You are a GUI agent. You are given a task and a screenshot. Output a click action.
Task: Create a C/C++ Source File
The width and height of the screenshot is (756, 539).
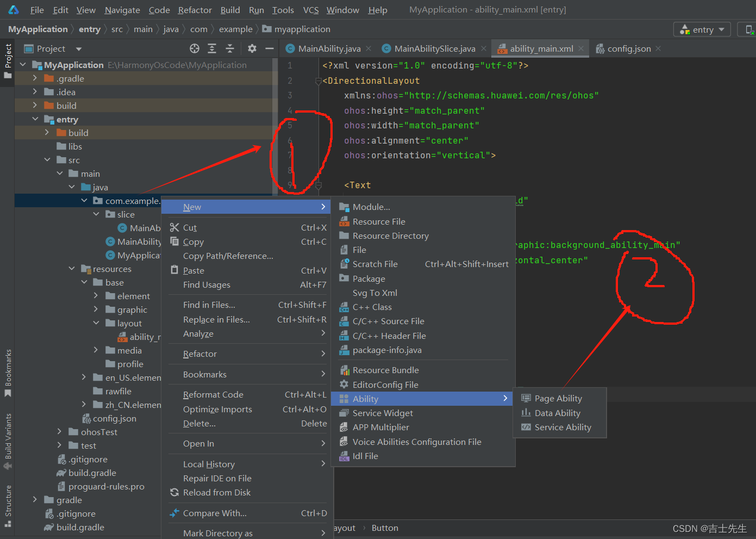point(423,321)
